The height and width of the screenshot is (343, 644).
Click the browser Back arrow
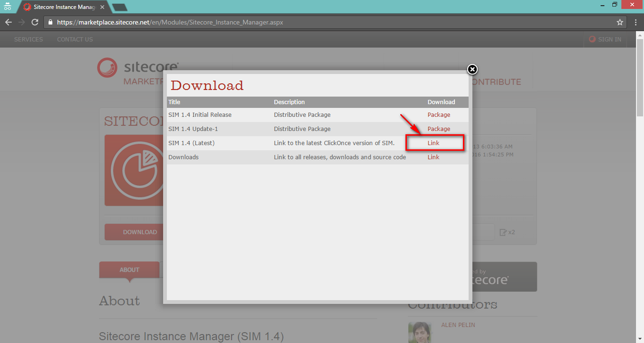coord(8,22)
